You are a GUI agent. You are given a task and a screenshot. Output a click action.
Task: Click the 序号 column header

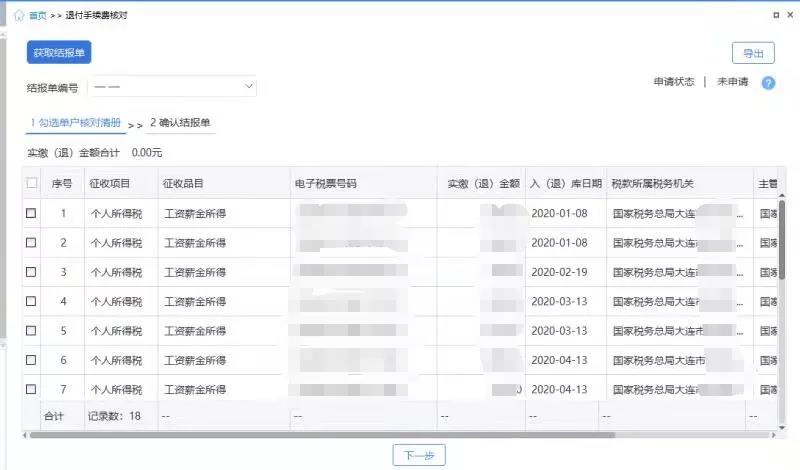(x=62, y=183)
